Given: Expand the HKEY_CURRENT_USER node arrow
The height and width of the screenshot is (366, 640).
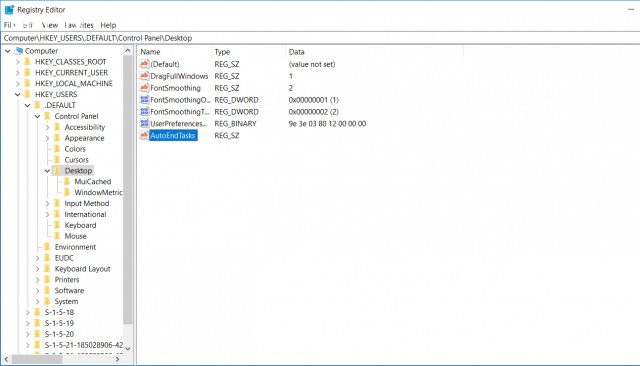Looking at the screenshot, I should coord(18,73).
